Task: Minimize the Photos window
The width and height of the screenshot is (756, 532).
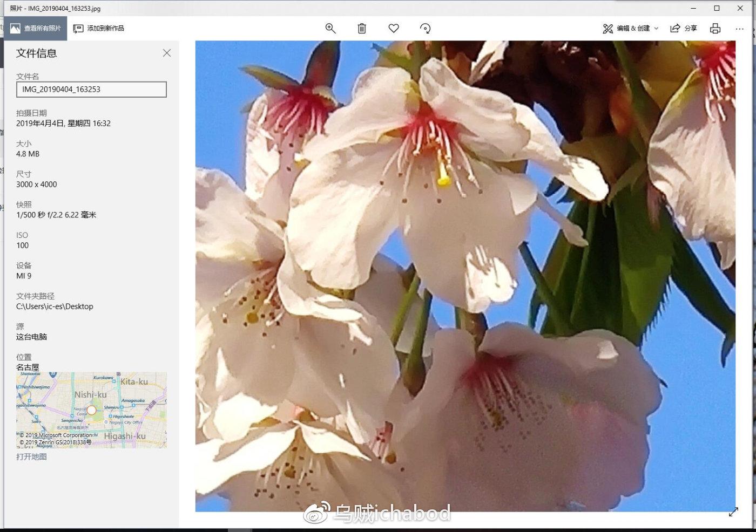Action: 694,8
